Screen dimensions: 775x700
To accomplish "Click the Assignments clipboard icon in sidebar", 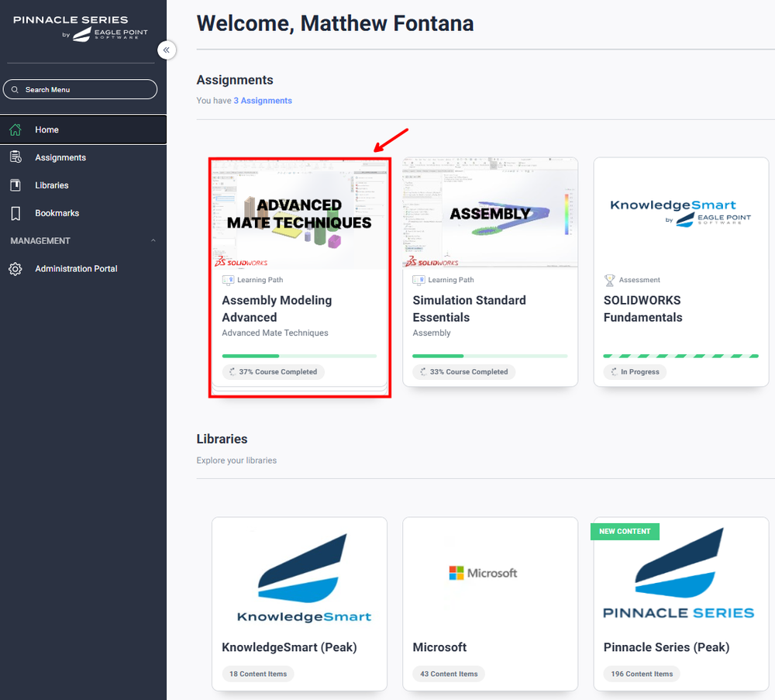I will (15, 157).
